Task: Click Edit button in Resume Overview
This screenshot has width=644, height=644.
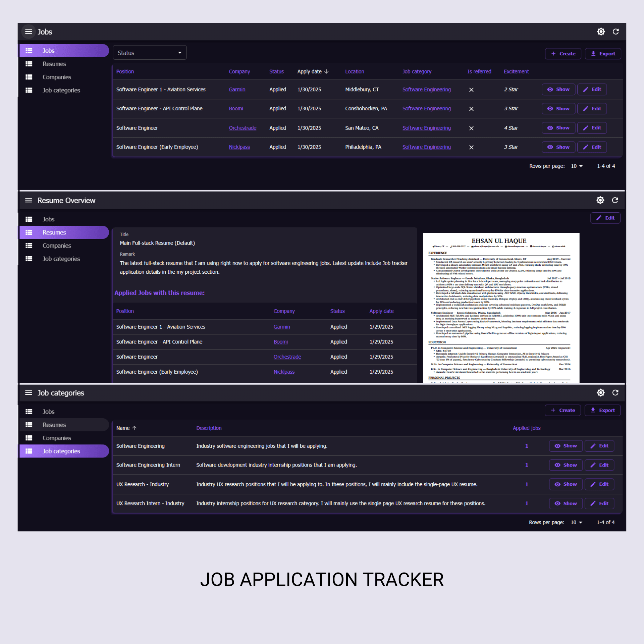Action: coord(605,218)
